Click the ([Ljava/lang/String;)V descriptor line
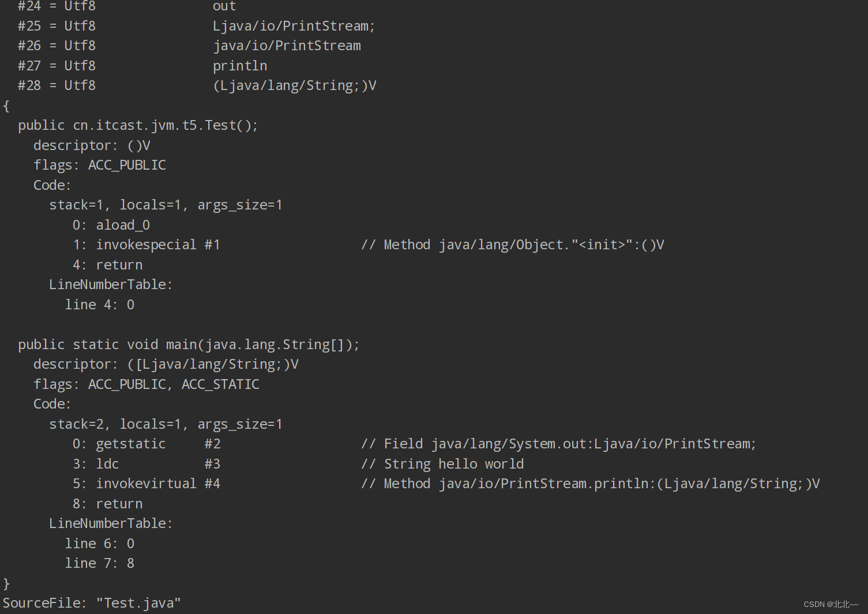The image size is (868, 614). 166,364
